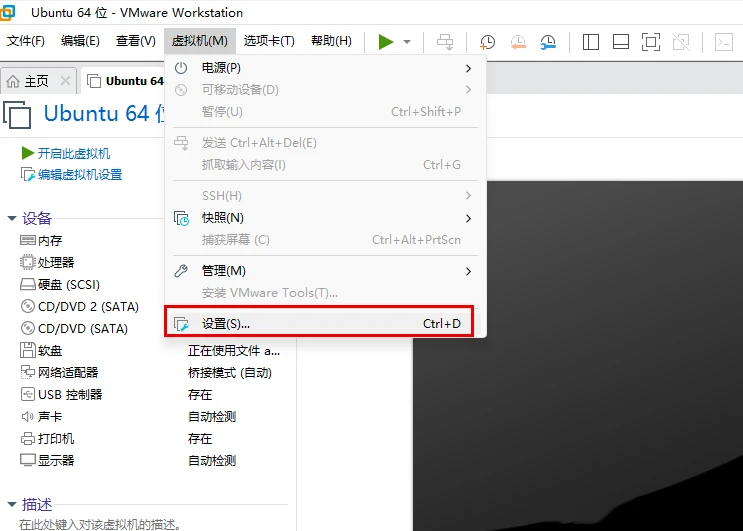
Task: Expand the 管理(M) submenu
Action: tap(325, 271)
